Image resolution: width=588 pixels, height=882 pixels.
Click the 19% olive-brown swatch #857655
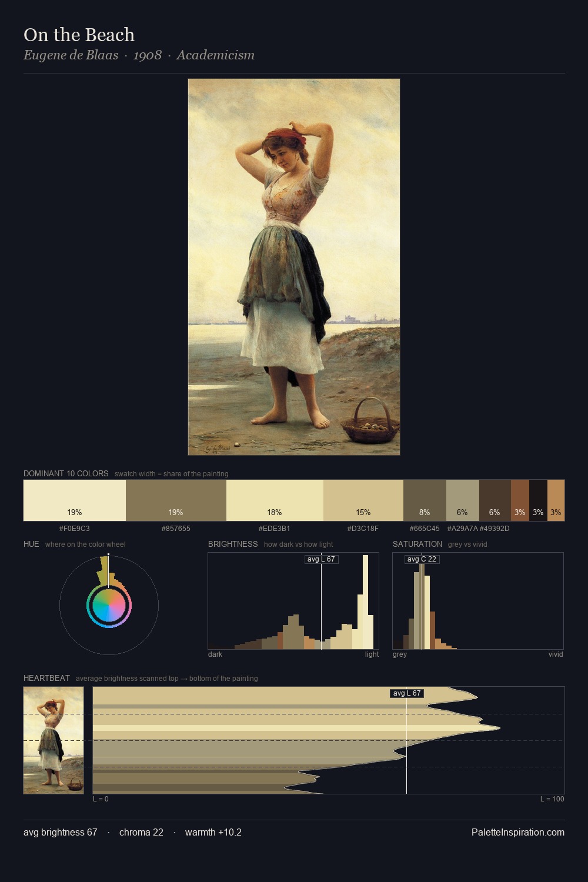pos(176,500)
